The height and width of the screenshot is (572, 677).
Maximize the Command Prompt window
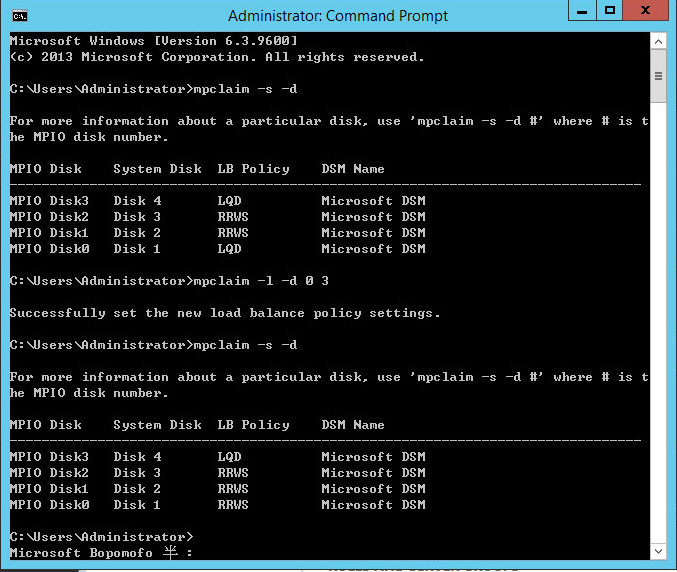(x=610, y=10)
